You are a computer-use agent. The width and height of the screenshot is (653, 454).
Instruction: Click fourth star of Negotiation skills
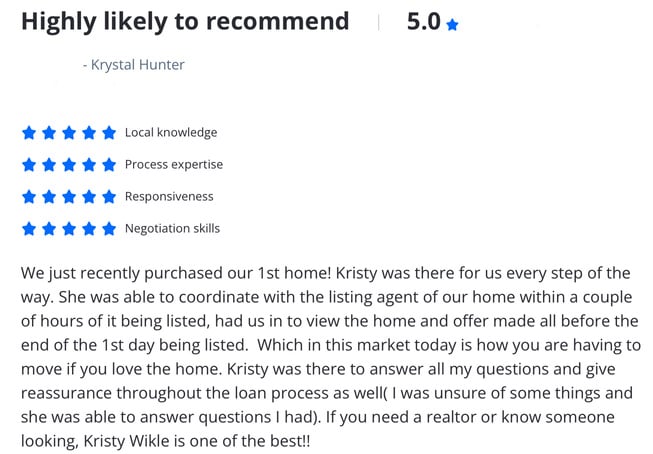89,229
